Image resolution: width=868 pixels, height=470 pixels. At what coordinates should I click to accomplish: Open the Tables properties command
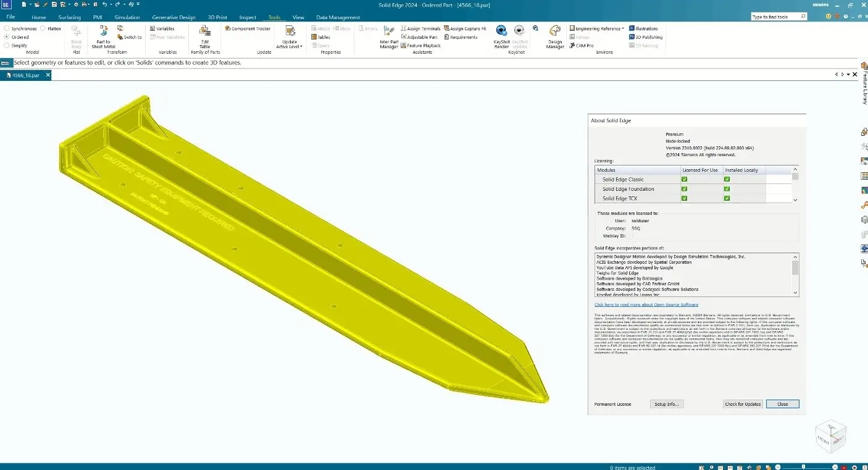click(x=320, y=37)
